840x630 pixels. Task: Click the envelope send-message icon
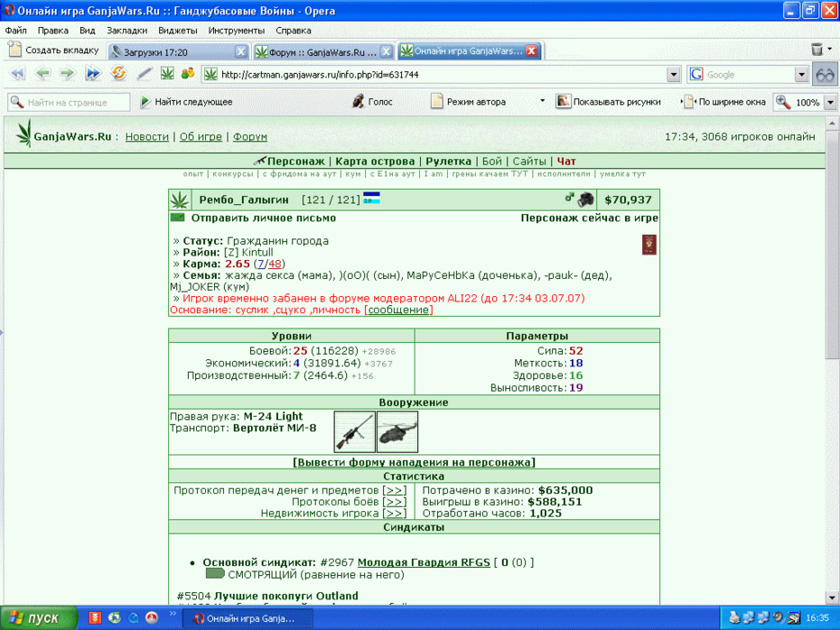(x=177, y=218)
